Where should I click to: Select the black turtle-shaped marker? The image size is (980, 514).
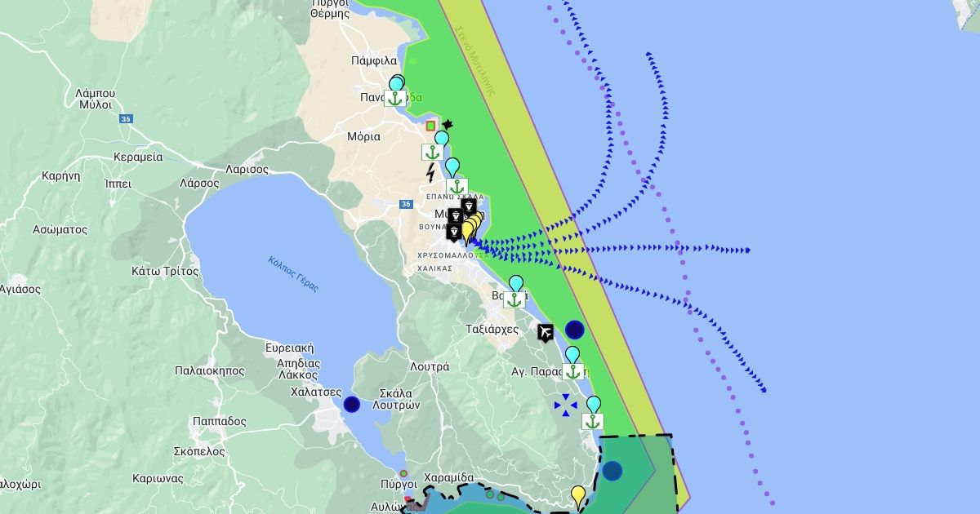pos(447,126)
